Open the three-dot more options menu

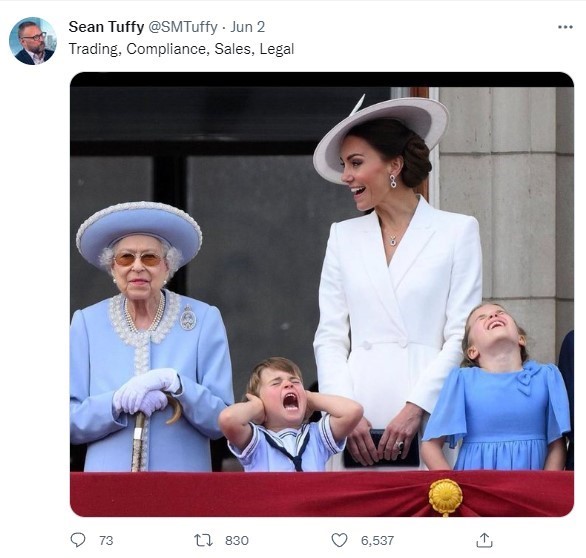pos(565,27)
